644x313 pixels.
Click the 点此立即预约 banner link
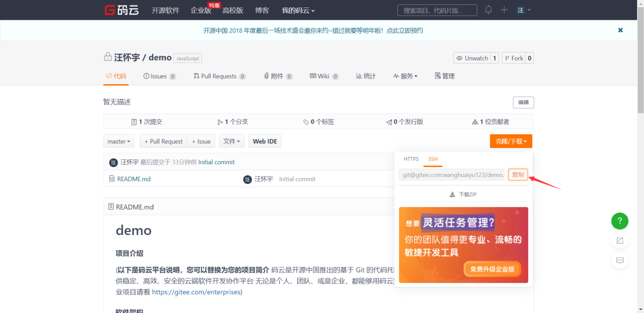click(405, 31)
